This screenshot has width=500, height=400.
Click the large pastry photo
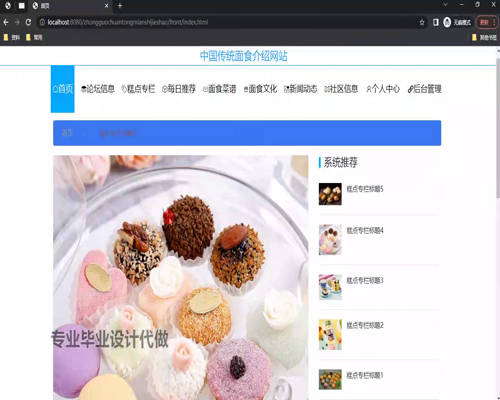[180, 278]
